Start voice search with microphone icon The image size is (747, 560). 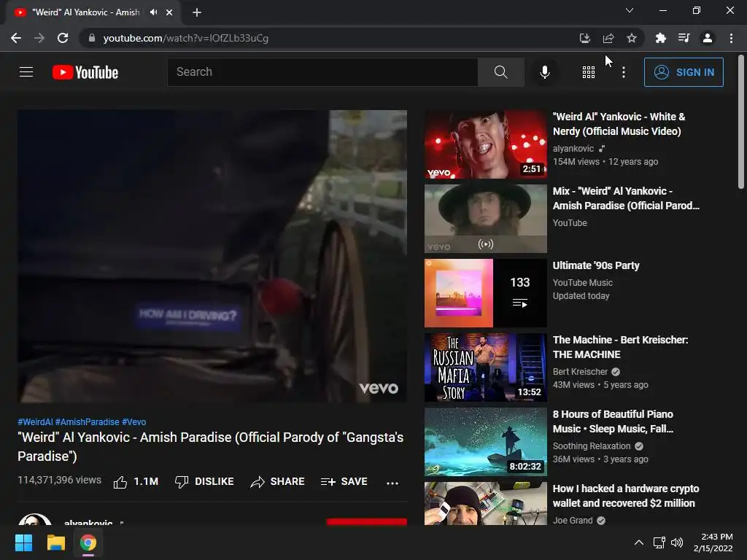(544, 72)
